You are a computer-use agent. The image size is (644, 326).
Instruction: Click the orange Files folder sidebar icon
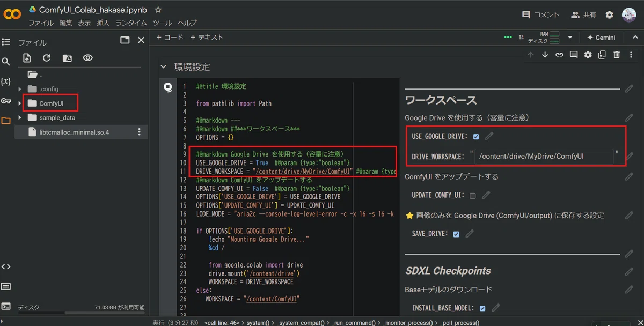click(x=6, y=121)
